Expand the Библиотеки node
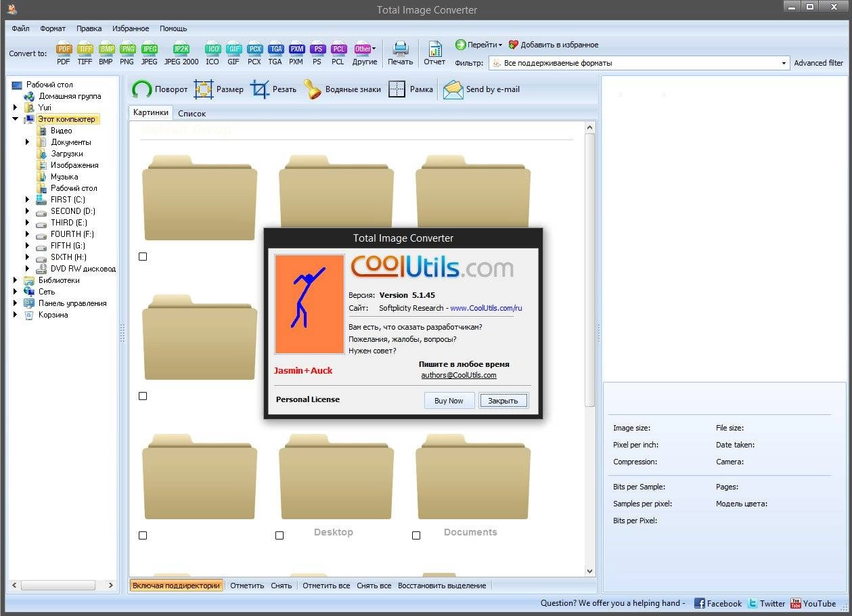This screenshot has width=852, height=616. 16,280
